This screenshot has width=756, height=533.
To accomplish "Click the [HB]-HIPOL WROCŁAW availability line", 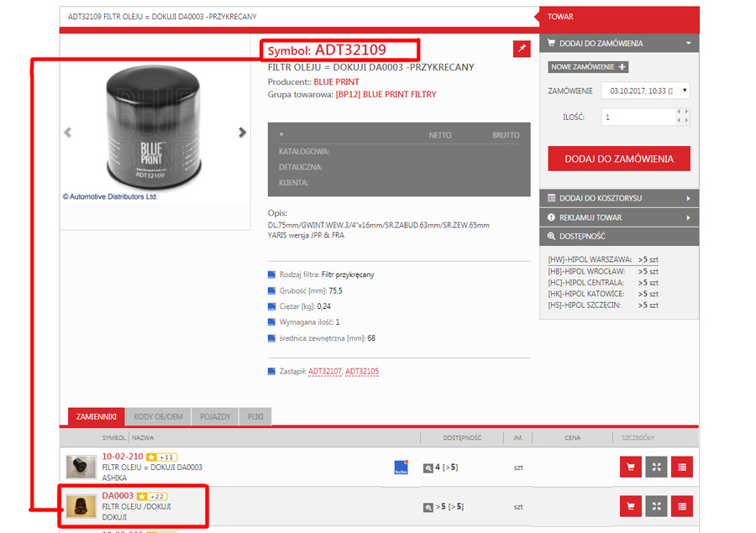I will [x=603, y=271].
